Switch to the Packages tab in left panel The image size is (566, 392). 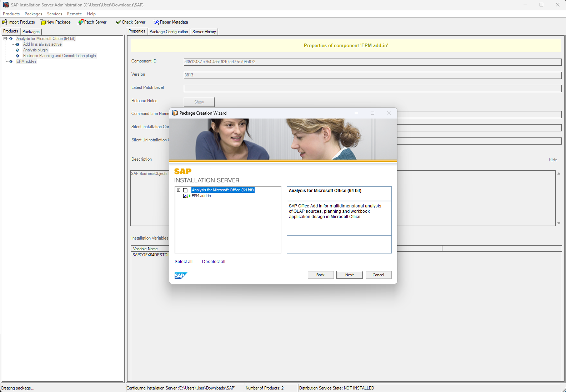tap(31, 32)
